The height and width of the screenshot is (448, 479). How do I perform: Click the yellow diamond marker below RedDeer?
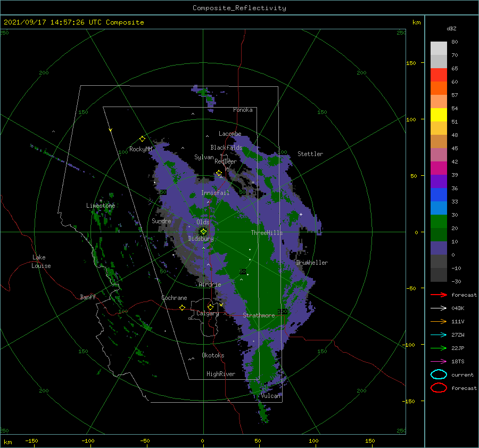219,173
